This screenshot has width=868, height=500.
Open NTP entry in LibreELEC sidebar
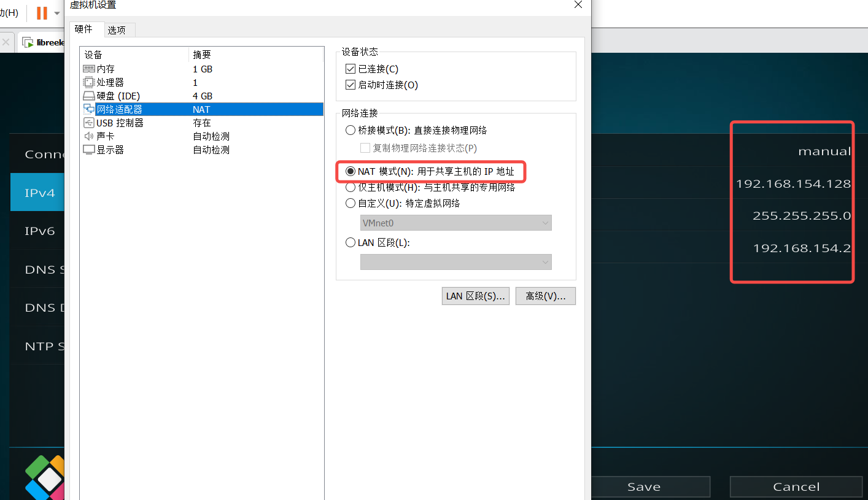[37, 346]
